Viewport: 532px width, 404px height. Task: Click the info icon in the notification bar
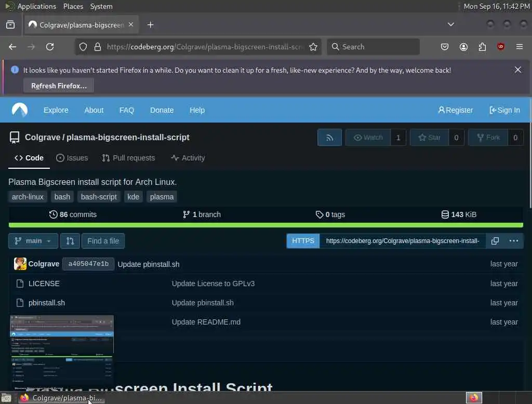tap(15, 70)
